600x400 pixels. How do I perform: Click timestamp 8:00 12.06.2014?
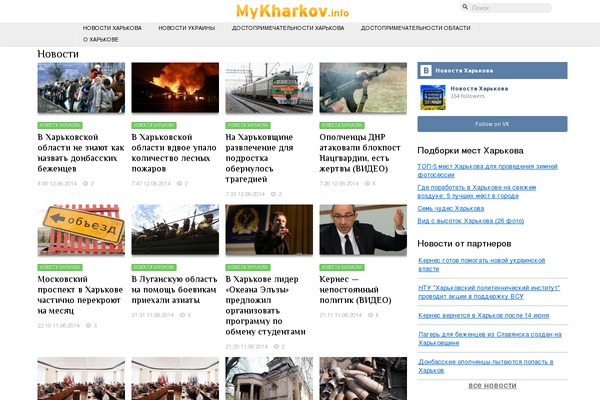[57, 183]
